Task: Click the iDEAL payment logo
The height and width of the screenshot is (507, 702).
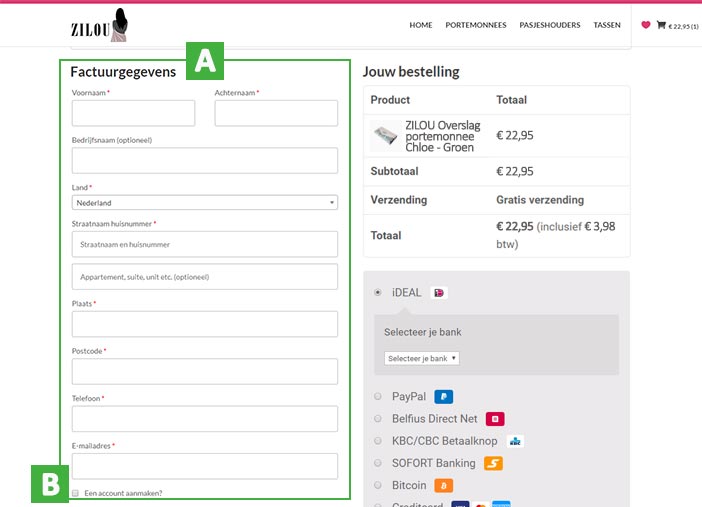Action: coord(438,293)
